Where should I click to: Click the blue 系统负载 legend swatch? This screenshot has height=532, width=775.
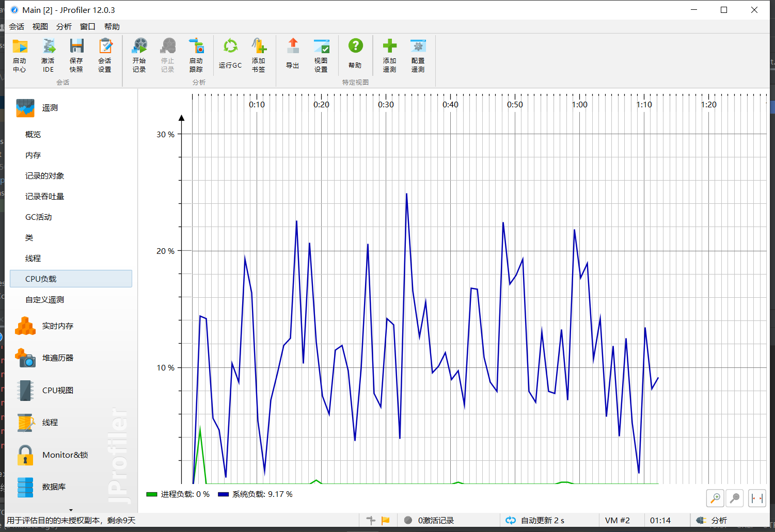coord(223,494)
